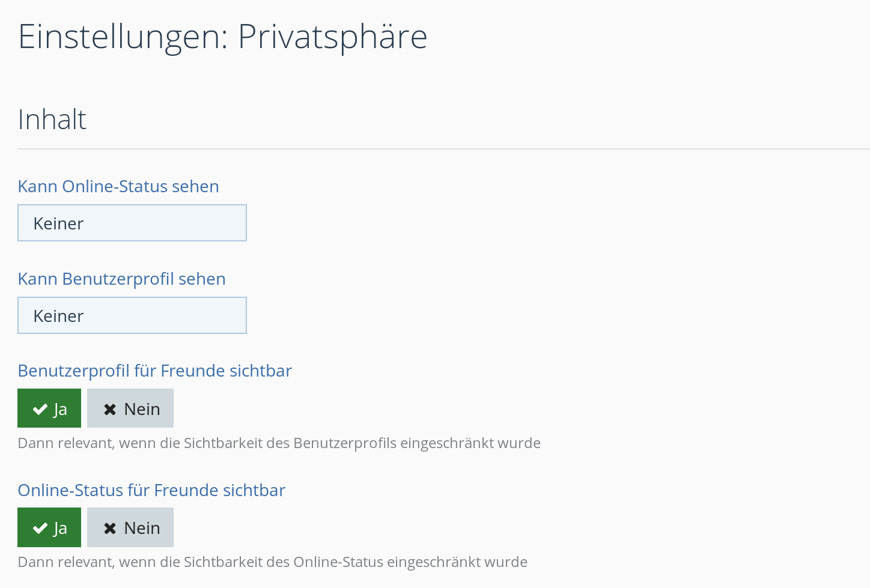
Task: Select Nein for Online-Status für Freunde sichtbar
Action: tap(130, 527)
